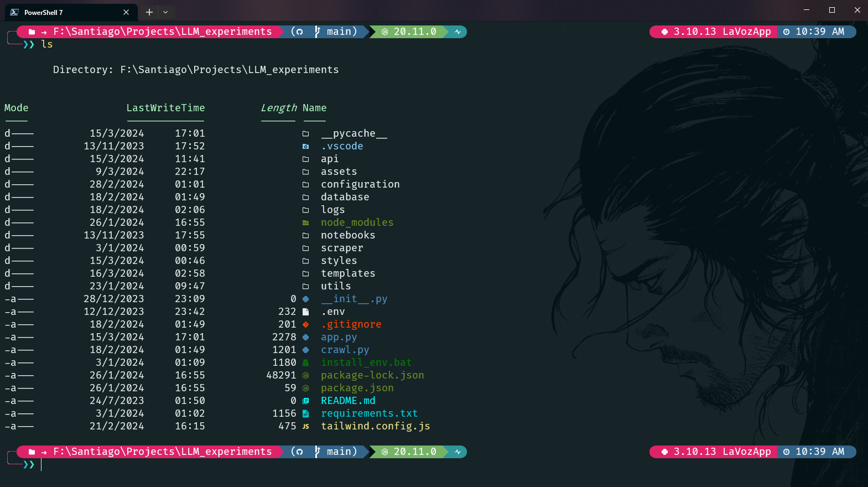Click the Python icon beside app.py

pos(305,337)
